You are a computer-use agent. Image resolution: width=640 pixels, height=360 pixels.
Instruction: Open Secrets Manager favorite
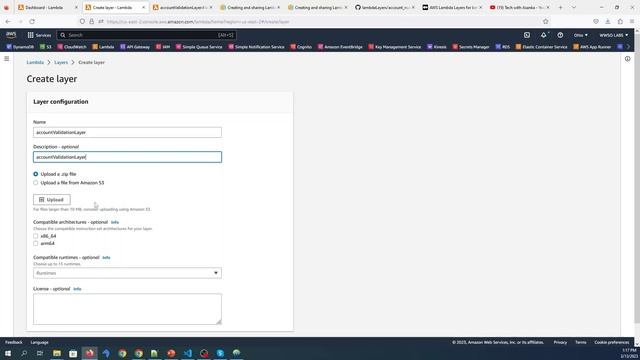[471, 47]
